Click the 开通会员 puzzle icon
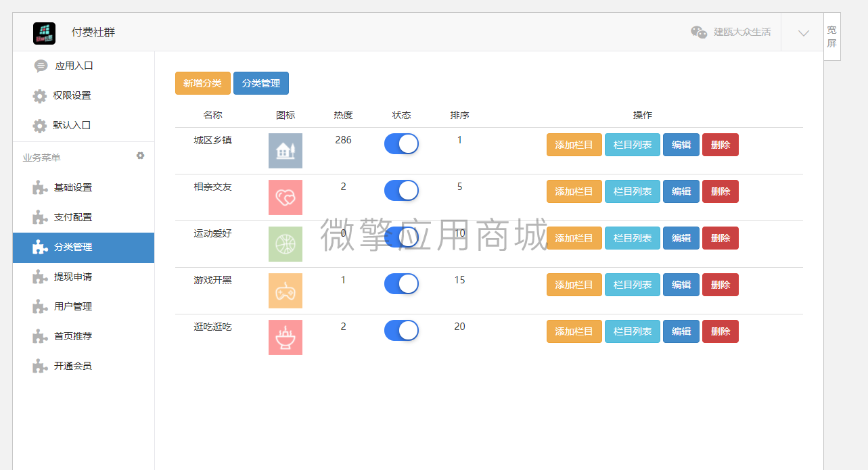Screen dimensions: 868x470 (x=40, y=366)
